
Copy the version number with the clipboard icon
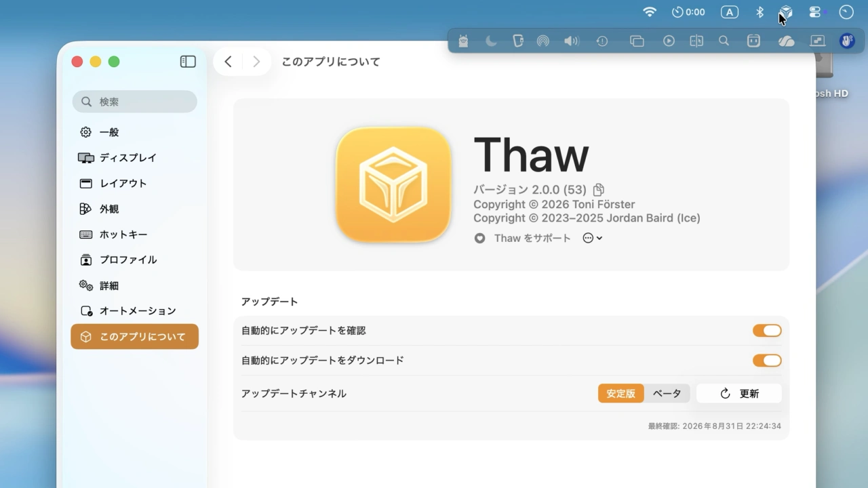[x=598, y=190]
